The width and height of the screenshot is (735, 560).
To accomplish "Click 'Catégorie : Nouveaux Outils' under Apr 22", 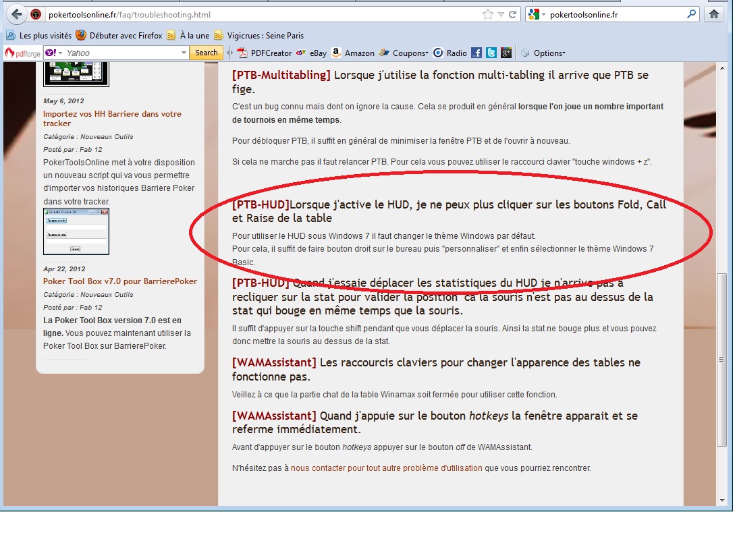I will point(88,295).
